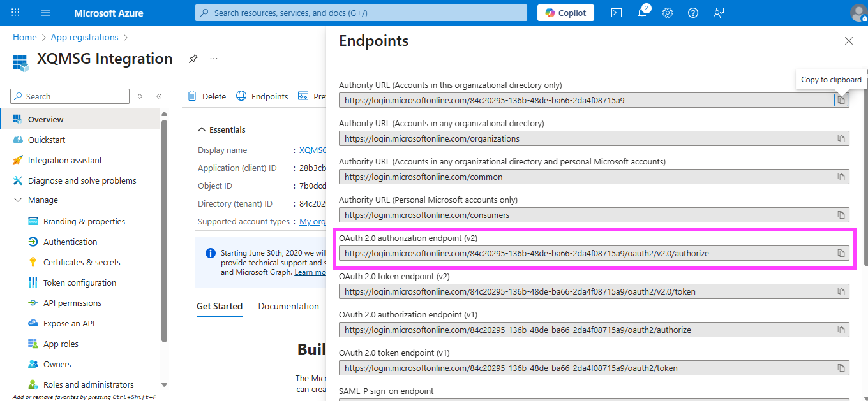868x401 pixels.
Task: Pin the XQMSG Integration app registration
Action: (x=193, y=59)
